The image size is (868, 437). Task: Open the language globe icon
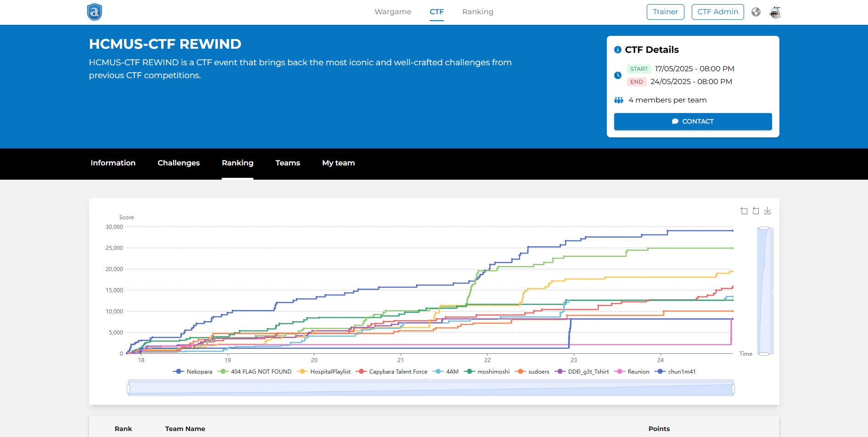756,12
